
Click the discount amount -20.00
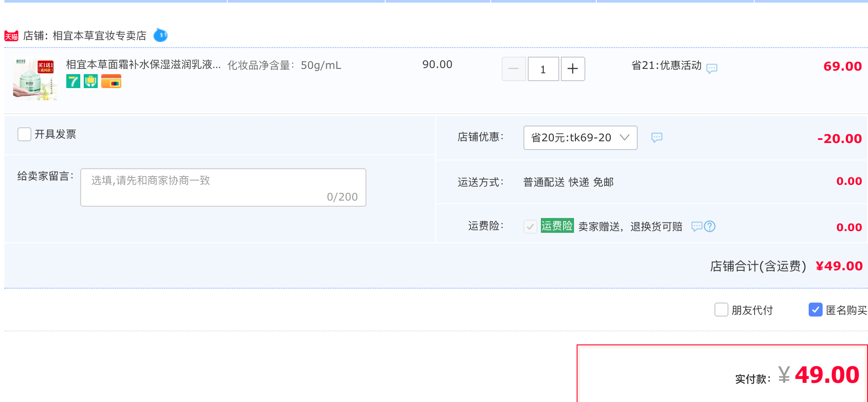coord(839,139)
